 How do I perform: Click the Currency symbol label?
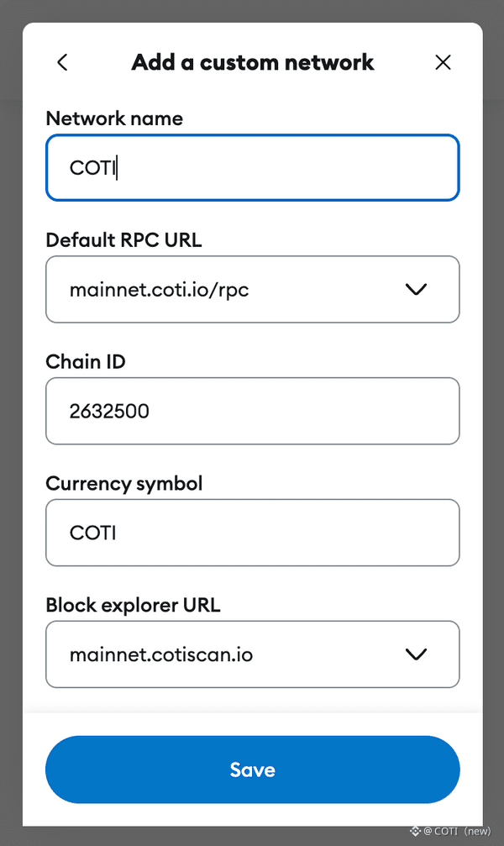[x=124, y=484]
